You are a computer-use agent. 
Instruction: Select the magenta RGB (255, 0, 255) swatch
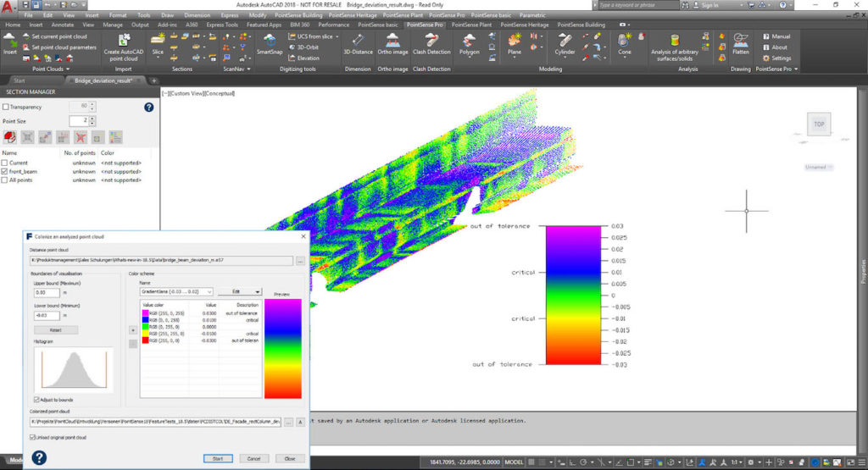tap(143, 313)
